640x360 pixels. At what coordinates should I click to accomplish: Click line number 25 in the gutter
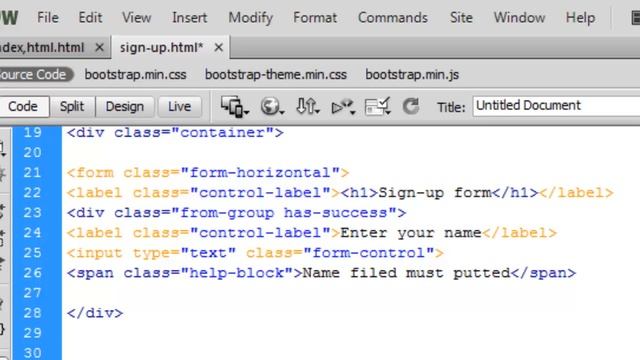32,253
